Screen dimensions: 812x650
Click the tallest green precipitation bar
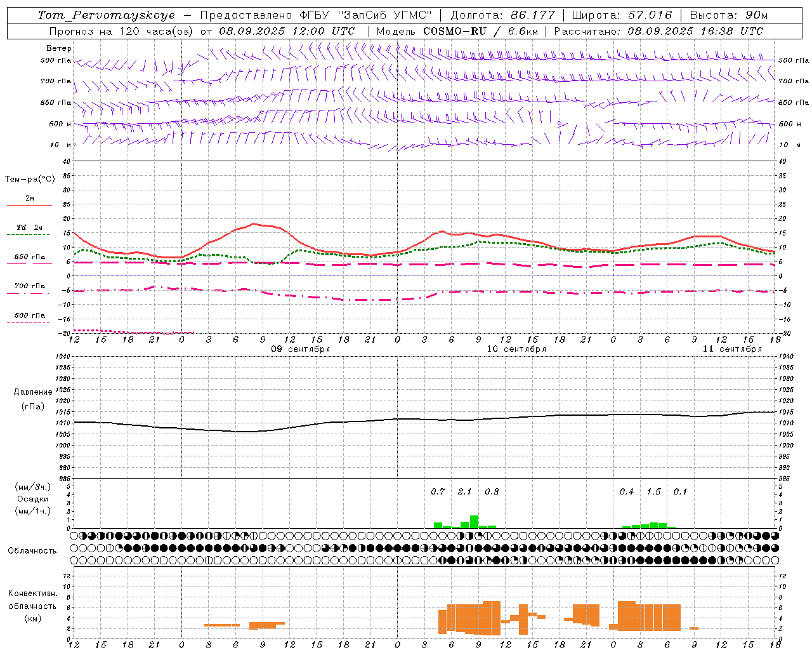(x=474, y=522)
